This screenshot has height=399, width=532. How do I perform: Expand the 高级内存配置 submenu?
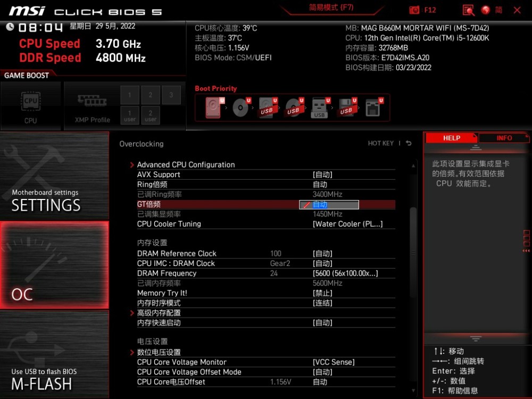(159, 313)
